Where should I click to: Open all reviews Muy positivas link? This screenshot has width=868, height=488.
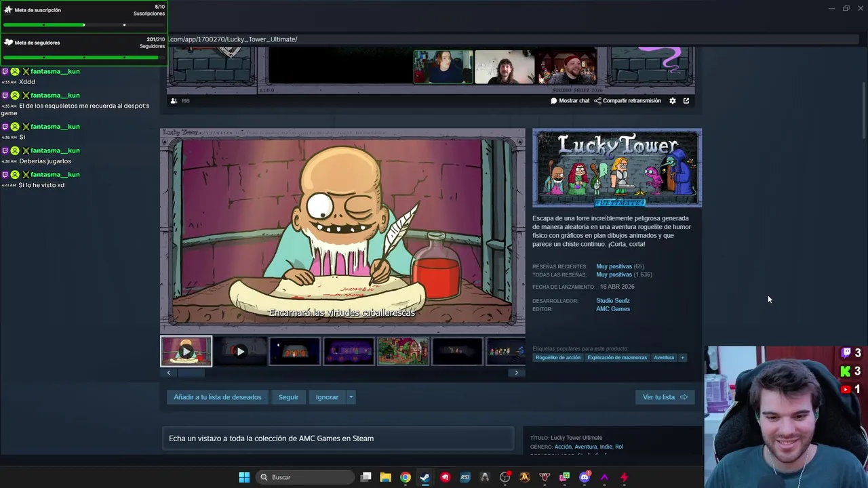[x=614, y=274]
